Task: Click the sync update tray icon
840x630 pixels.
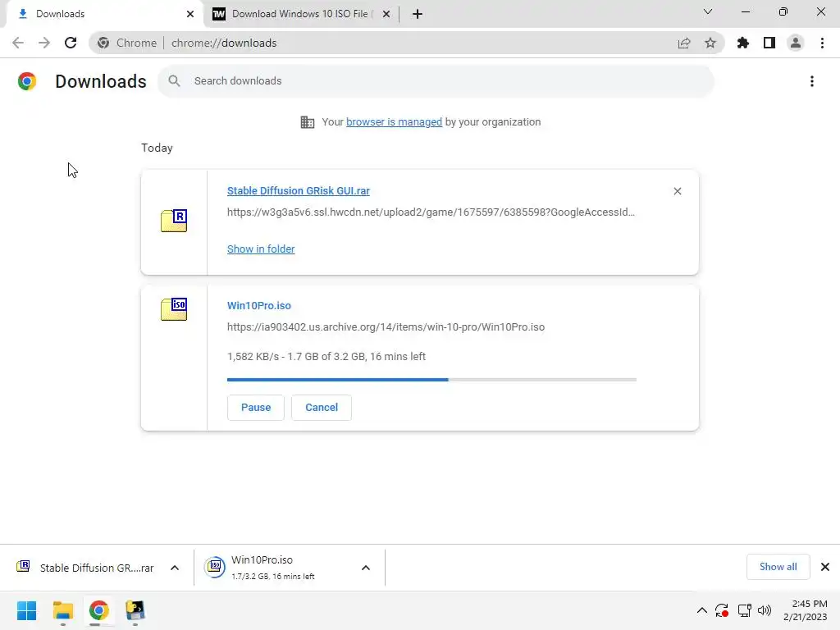Action: pyautogui.click(x=722, y=610)
